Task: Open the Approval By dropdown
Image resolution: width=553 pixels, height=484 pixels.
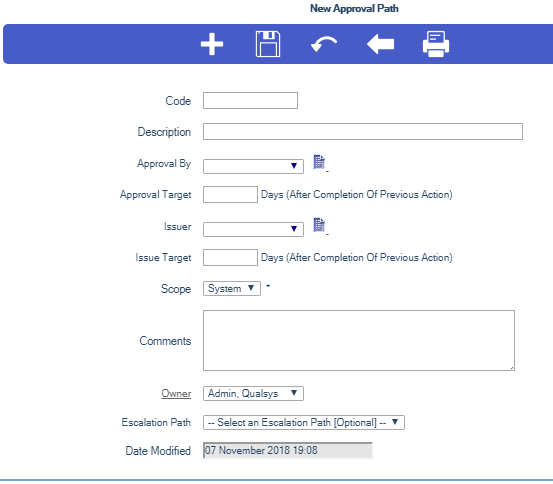Action: tap(253, 166)
